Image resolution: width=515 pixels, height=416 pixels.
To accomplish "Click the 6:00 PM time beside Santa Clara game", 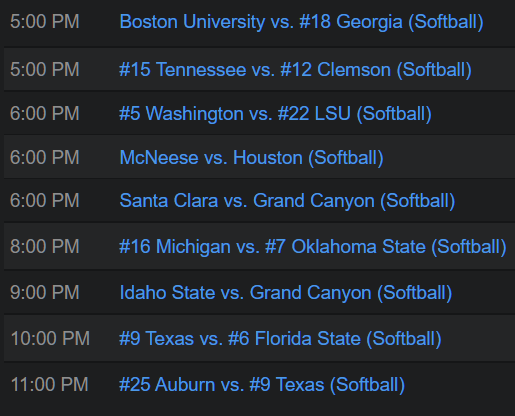I will [45, 200].
